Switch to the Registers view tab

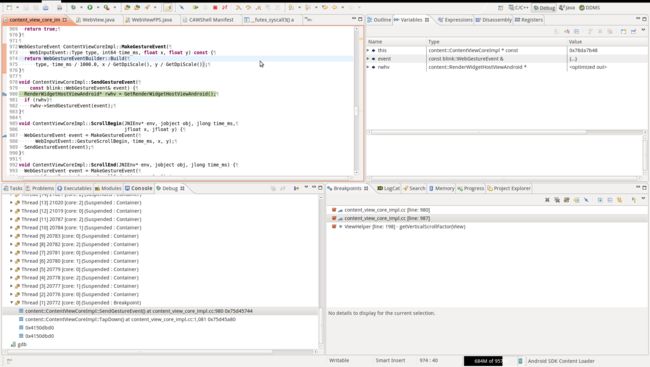click(529, 19)
